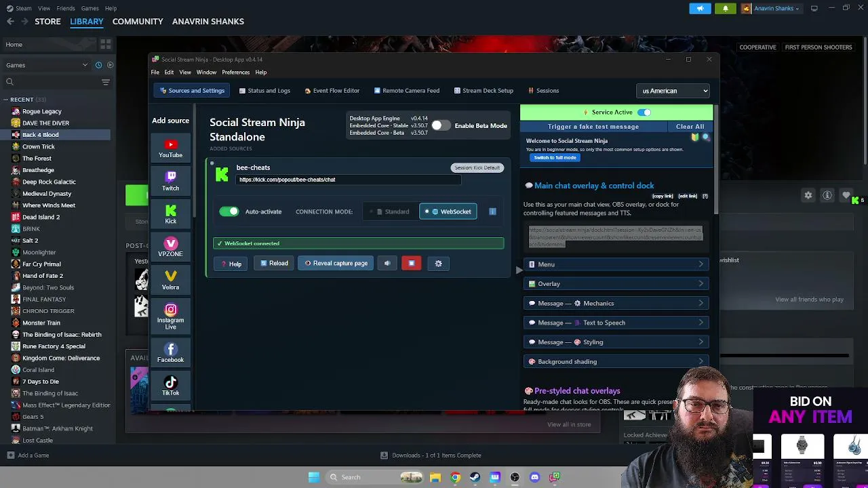This screenshot has height=488, width=868.
Task: Open the Sessions tab
Action: (x=542, y=91)
